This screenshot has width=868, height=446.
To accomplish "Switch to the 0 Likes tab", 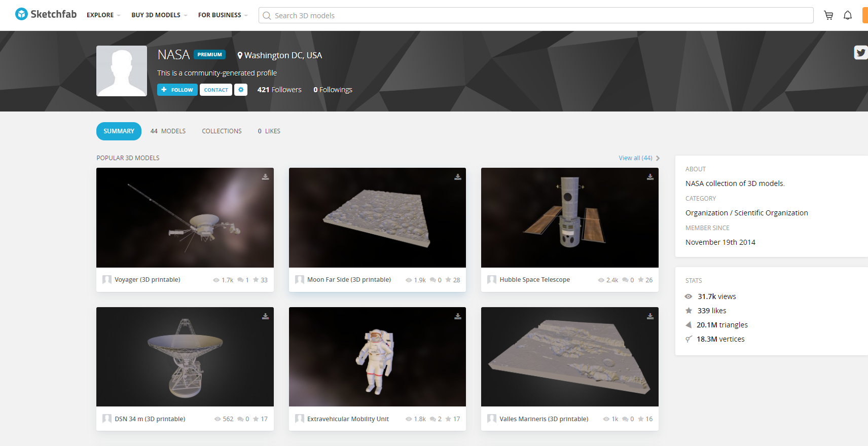I will coord(269,131).
